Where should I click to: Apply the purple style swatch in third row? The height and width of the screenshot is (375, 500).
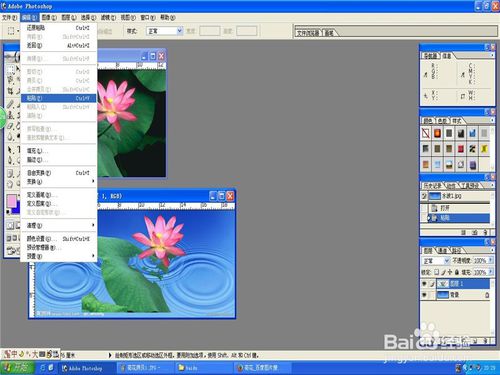pyautogui.click(x=472, y=164)
